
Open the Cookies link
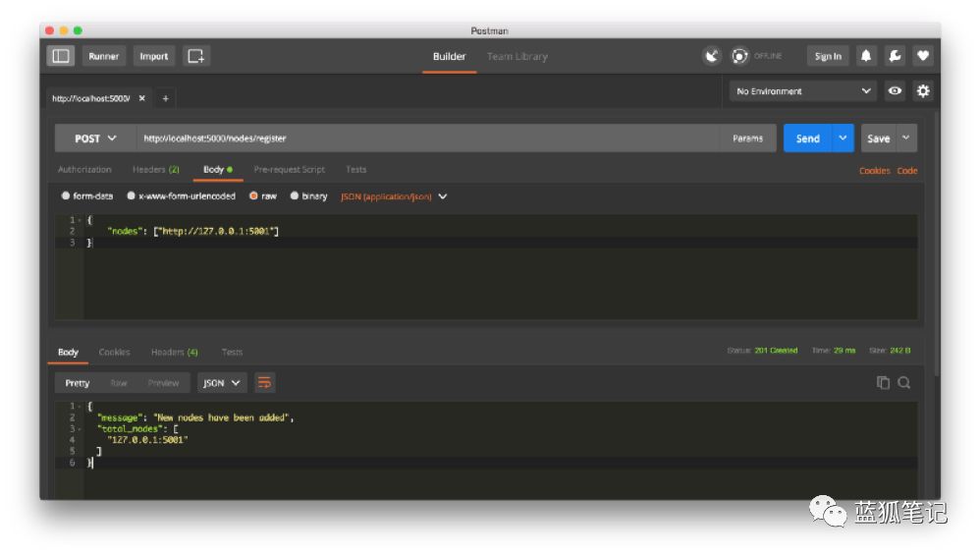874,171
